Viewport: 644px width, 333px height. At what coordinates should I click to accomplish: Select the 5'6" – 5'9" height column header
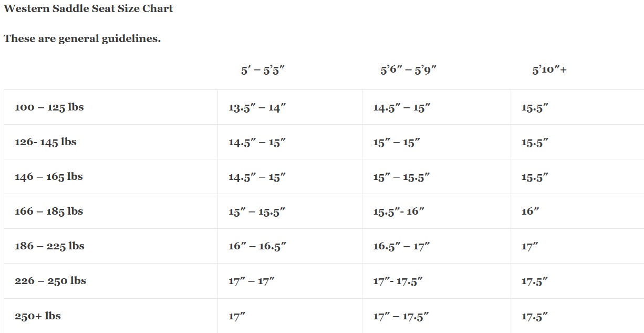tap(409, 70)
